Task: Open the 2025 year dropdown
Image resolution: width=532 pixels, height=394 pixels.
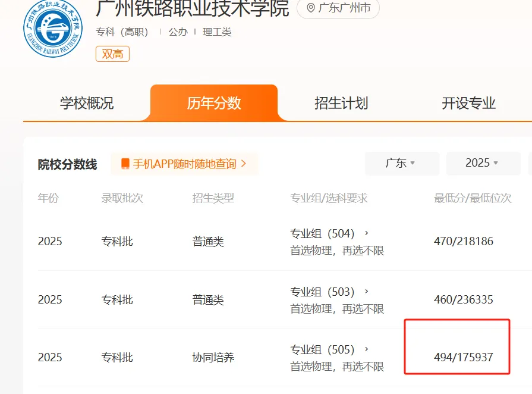Action: 483,164
